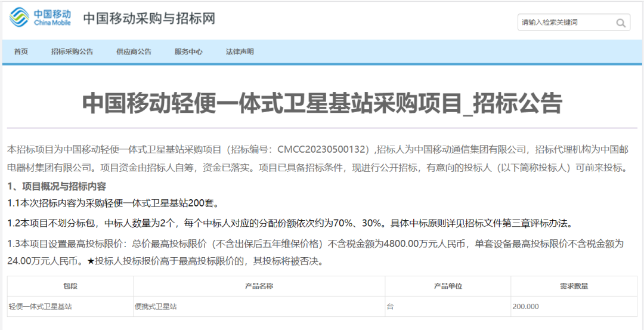Open the 首页 navigation item
The width and height of the screenshot is (644, 330).
(x=21, y=52)
